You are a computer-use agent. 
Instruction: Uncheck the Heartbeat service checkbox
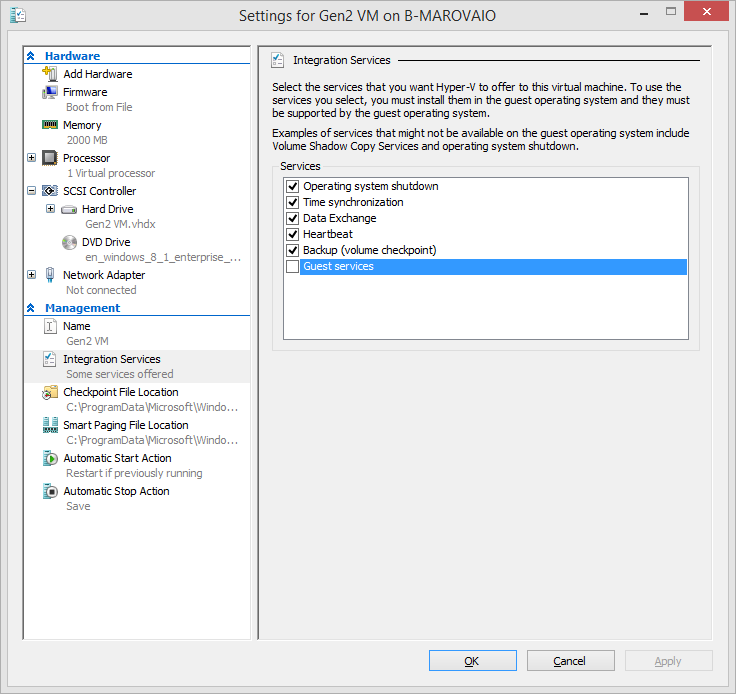(292, 235)
